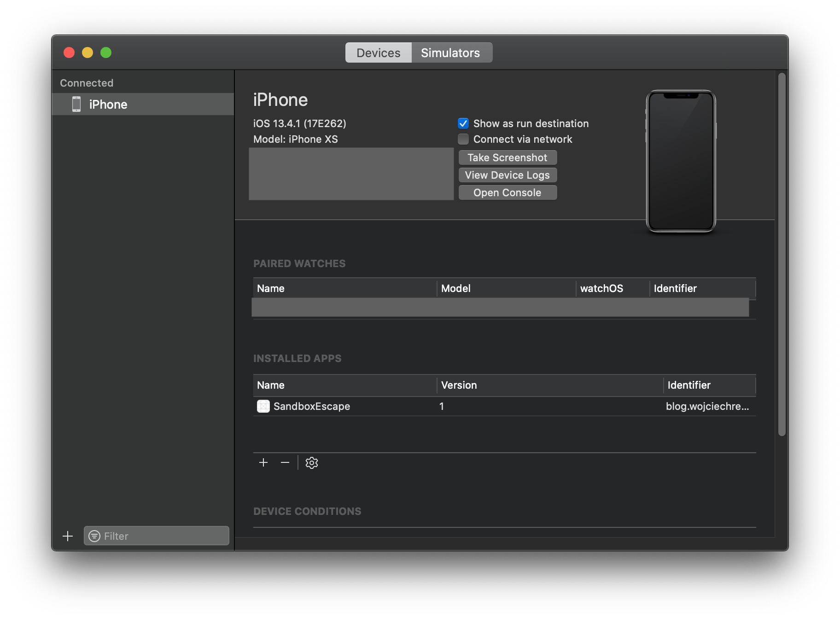
Task: Click the iOS 13.4.1 (17E262) text
Action: 300,123
